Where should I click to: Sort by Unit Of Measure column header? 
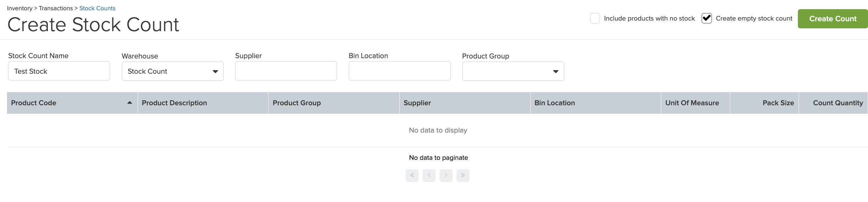[696, 103]
